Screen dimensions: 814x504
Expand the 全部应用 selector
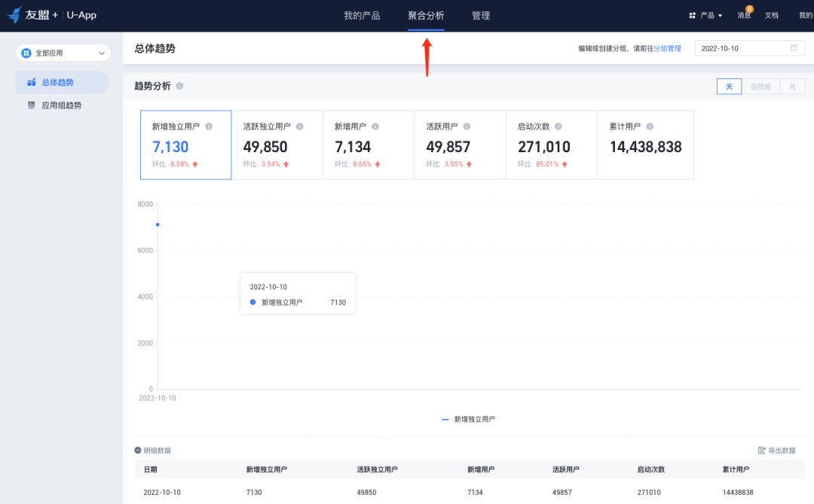[63, 53]
